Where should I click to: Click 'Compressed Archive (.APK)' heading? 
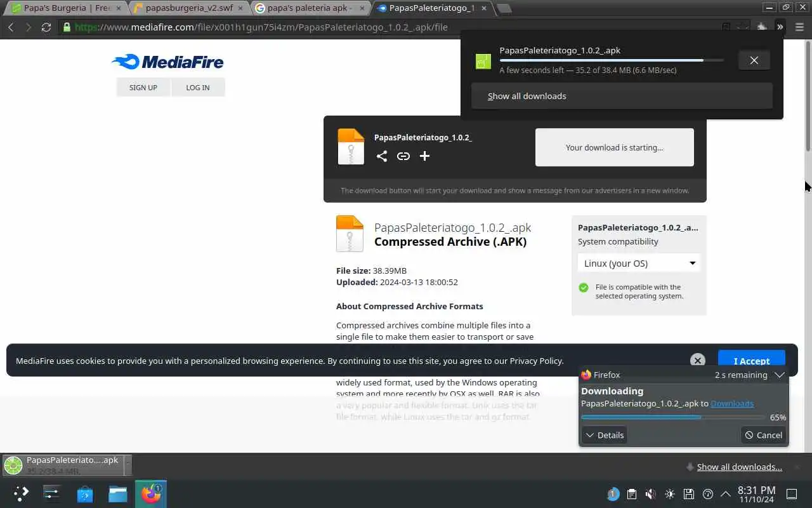pos(450,241)
